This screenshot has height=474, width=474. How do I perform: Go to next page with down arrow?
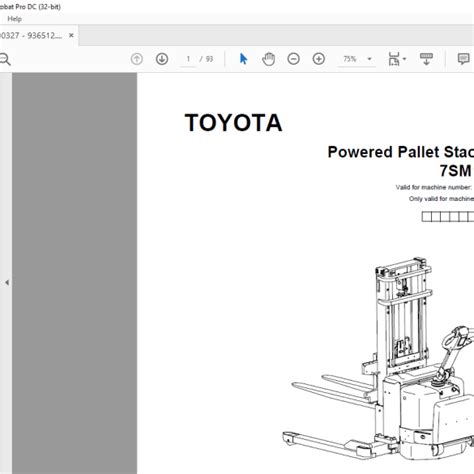[162, 59]
